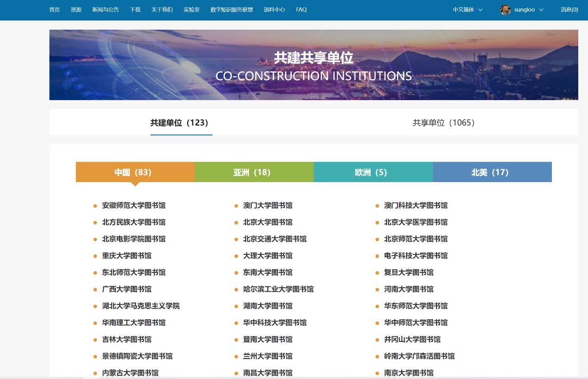Click 大理大学图书馆 entry
This screenshot has width=588, height=379.
tap(268, 255)
